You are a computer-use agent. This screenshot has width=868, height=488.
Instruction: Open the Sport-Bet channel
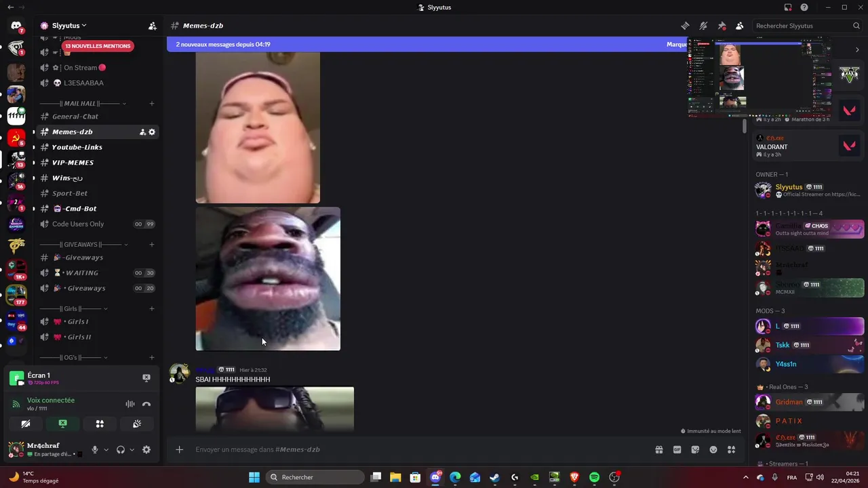point(98,193)
